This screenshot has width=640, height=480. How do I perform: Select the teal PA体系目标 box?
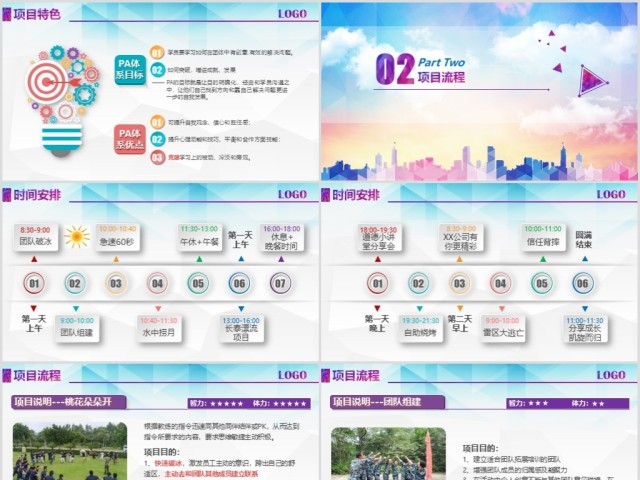point(130,69)
